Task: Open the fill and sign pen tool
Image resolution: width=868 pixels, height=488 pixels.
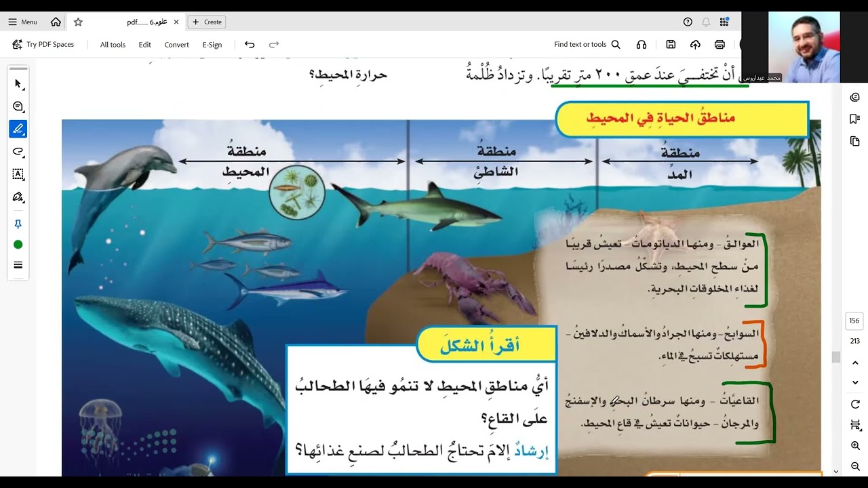Action: click(x=18, y=197)
